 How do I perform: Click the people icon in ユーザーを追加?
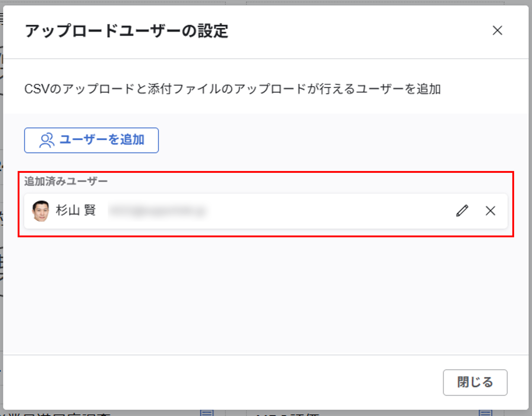(47, 140)
